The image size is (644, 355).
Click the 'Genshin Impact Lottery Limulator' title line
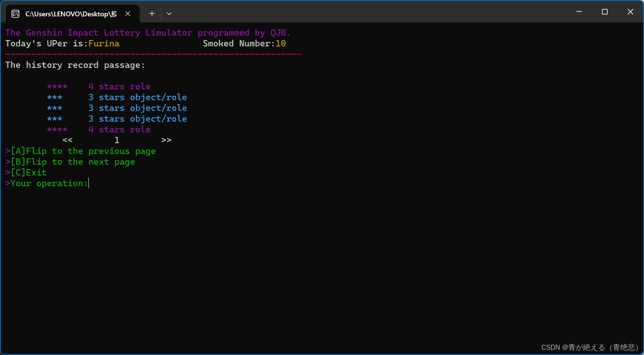pyautogui.click(x=148, y=33)
